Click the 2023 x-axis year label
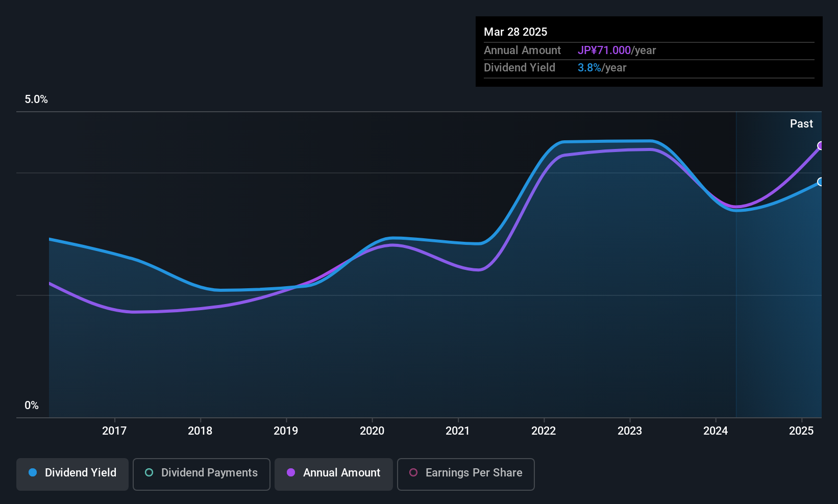Screen dimensions: 838x504 [x=630, y=431]
